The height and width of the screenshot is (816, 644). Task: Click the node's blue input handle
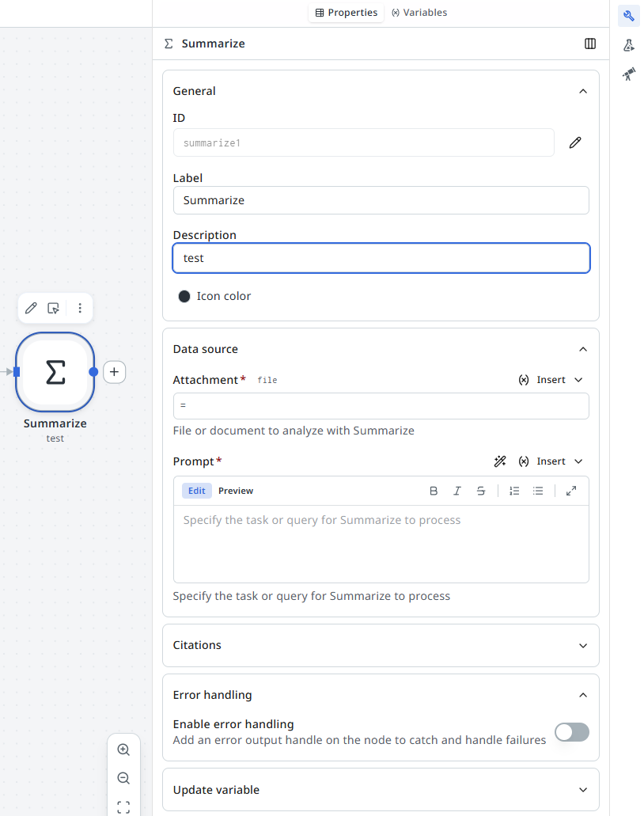[17, 371]
